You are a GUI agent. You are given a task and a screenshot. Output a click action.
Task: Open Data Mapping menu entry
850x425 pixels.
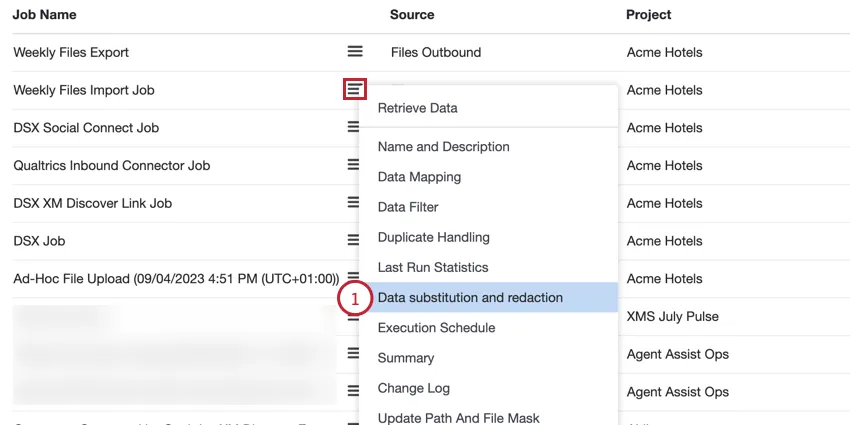(419, 177)
